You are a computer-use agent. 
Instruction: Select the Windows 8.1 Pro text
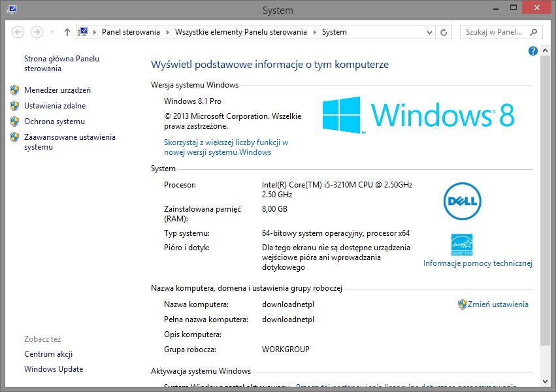[x=193, y=101]
